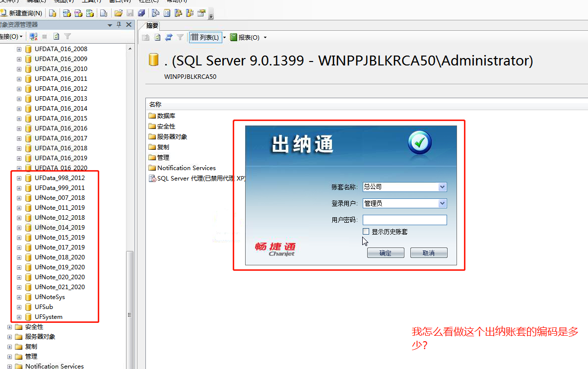Expand the UFData_998_2012 database node
The image size is (588, 369).
(19, 178)
